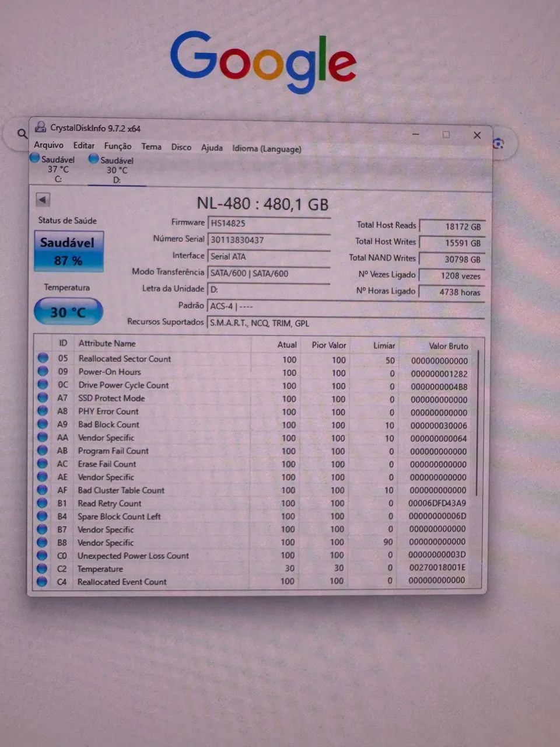
Task: Click the Pior Valor column header
Action: tap(329, 345)
